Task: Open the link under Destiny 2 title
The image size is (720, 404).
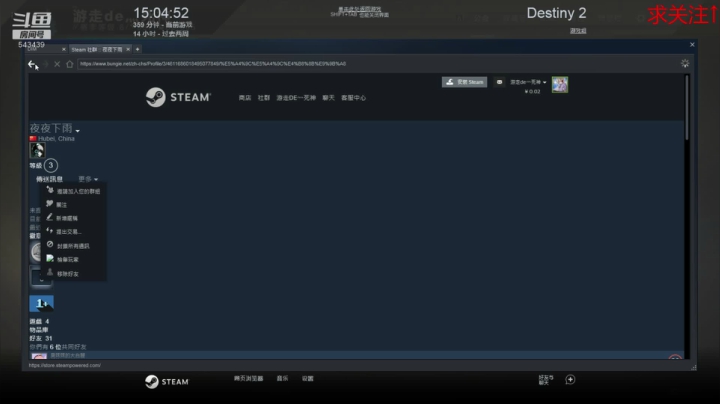Action: click(578, 31)
